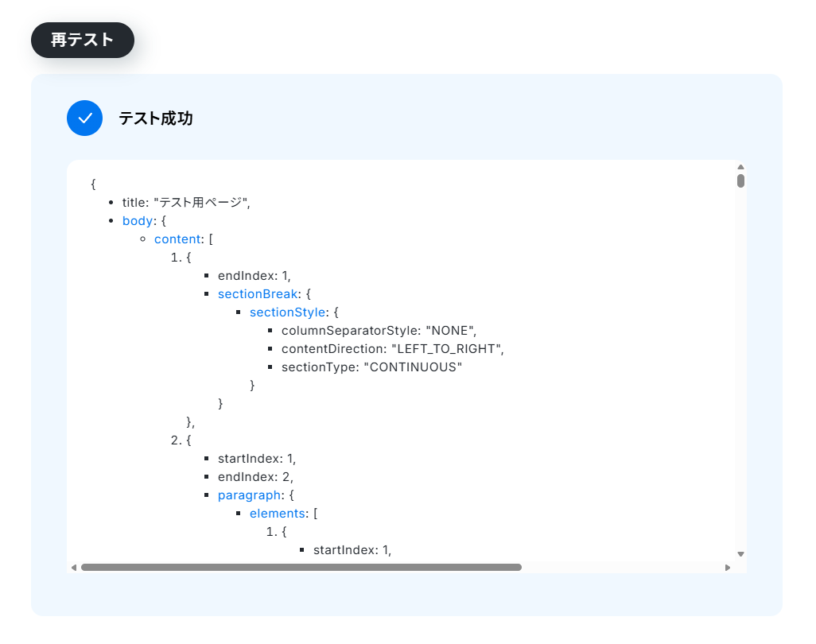Viewport: 816px width, 644px height.
Task: Collapse the elements array key
Action: click(278, 514)
